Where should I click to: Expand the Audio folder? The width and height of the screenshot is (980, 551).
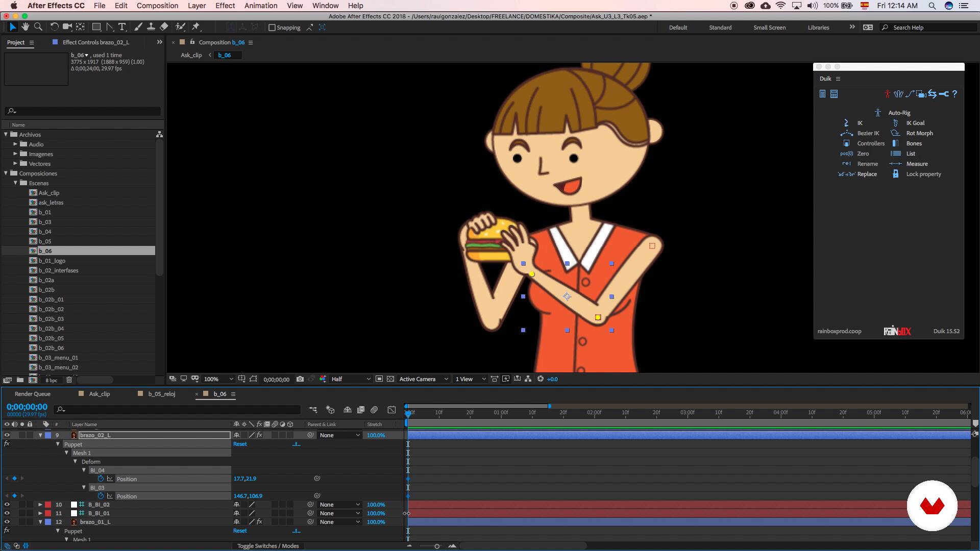pyautogui.click(x=15, y=144)
